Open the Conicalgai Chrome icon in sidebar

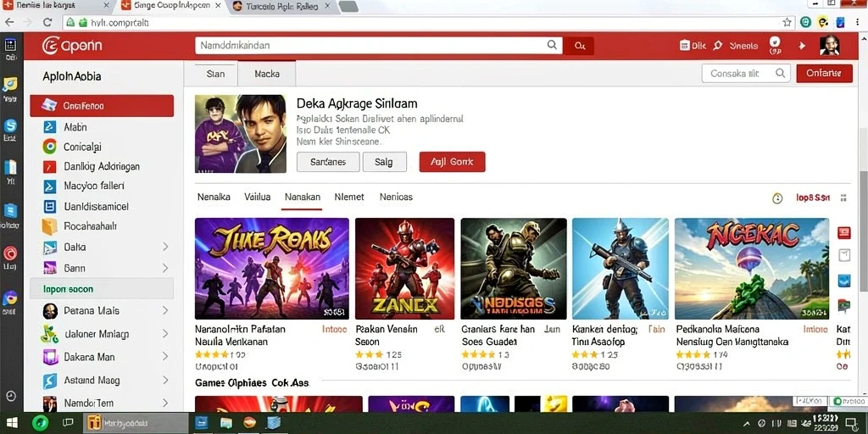pyautogui.click(x=49, y=147)
